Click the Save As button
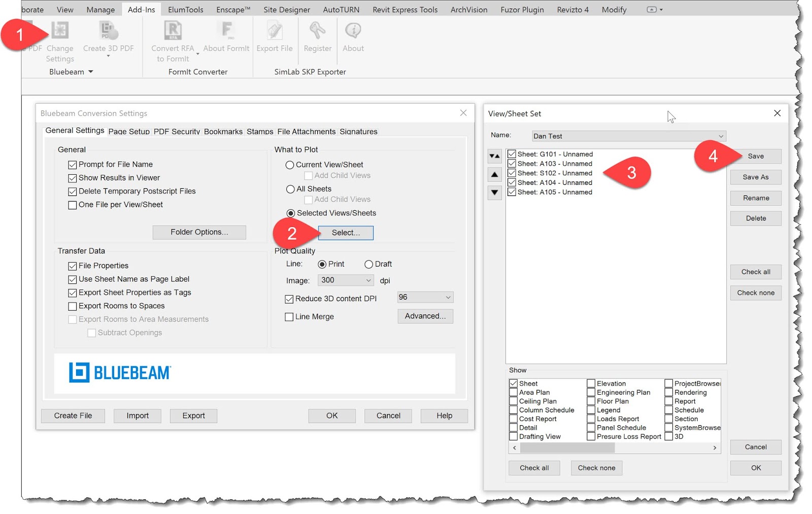This screenshot has width=812, height=514. point(756,177)
